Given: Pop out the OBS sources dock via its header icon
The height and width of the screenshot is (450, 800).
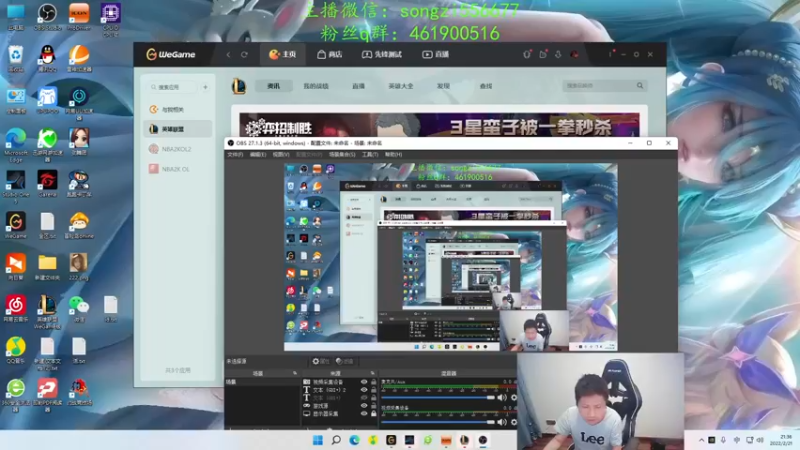Looking at the screenshot, I should tap(372, 373).
